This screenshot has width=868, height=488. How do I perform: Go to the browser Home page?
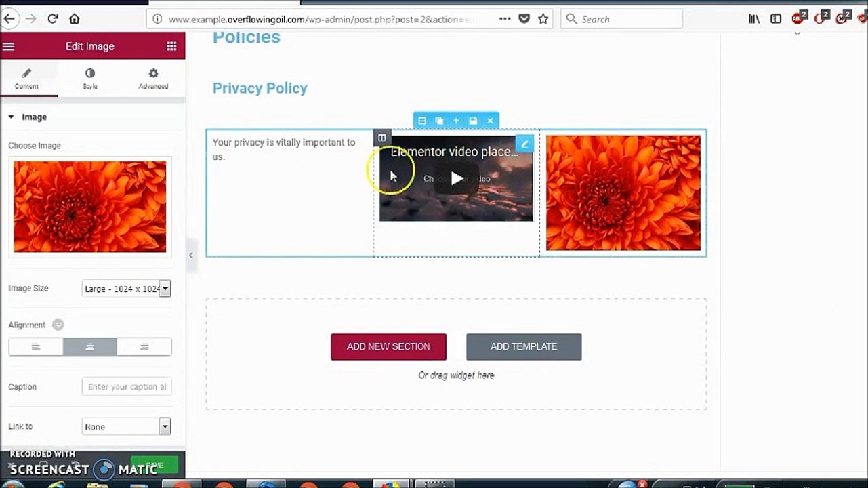click(75, 19)
